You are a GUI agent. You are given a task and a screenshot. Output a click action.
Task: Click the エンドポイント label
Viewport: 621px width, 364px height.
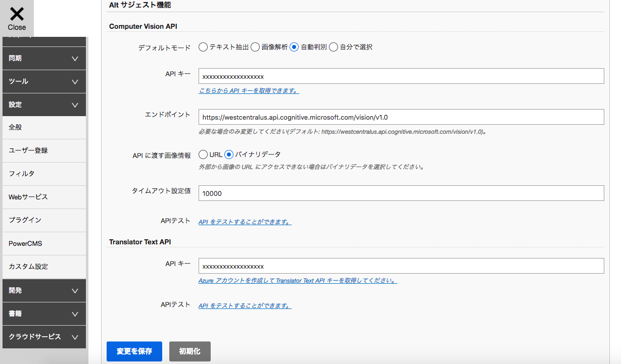(168, 115)
